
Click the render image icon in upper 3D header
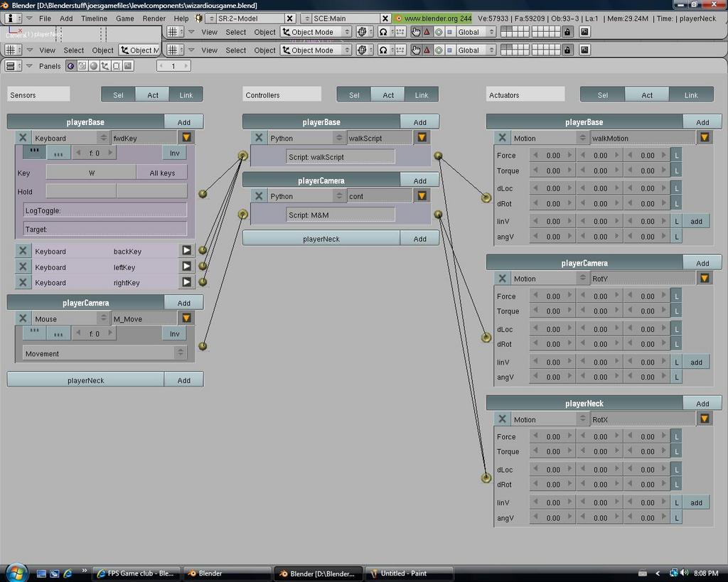point(584,32)
